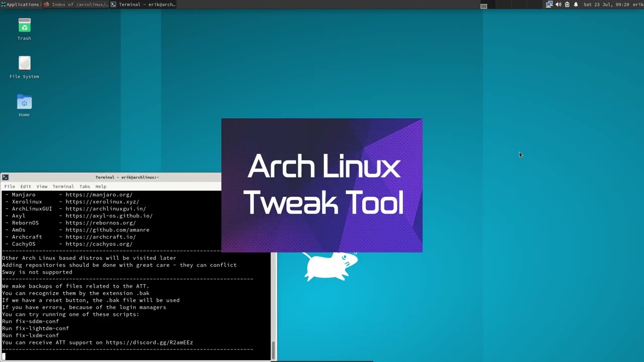Open the erik user menu
The width and height of the screenshot is (644, 362).
coord(637,5)
